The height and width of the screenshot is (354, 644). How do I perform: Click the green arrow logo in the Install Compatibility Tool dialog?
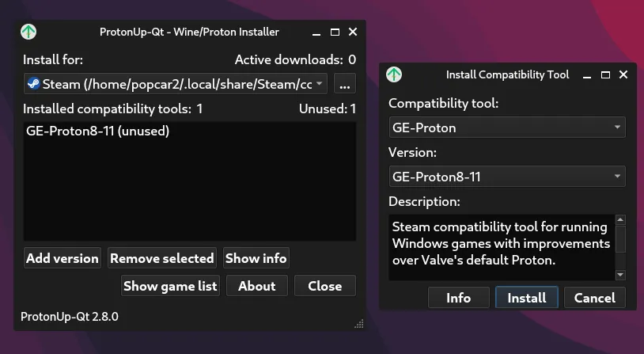(394, 74)
